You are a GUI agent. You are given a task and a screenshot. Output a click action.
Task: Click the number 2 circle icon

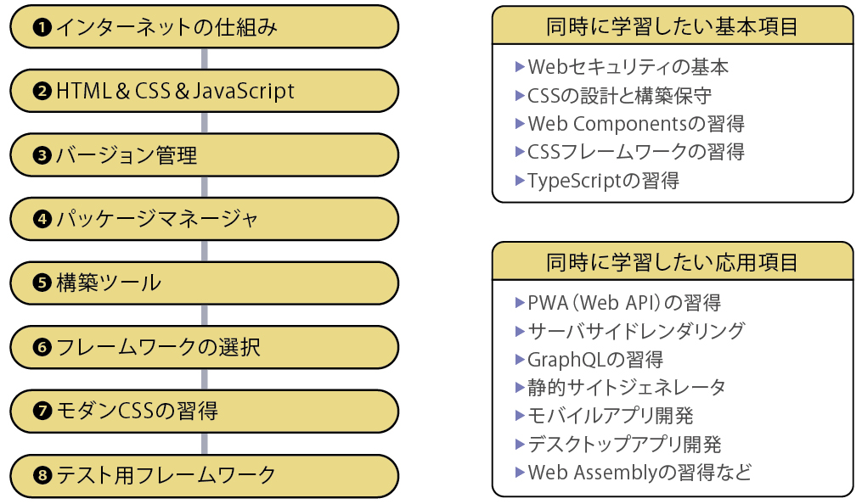pyautogui.click(x=42, y=92)
